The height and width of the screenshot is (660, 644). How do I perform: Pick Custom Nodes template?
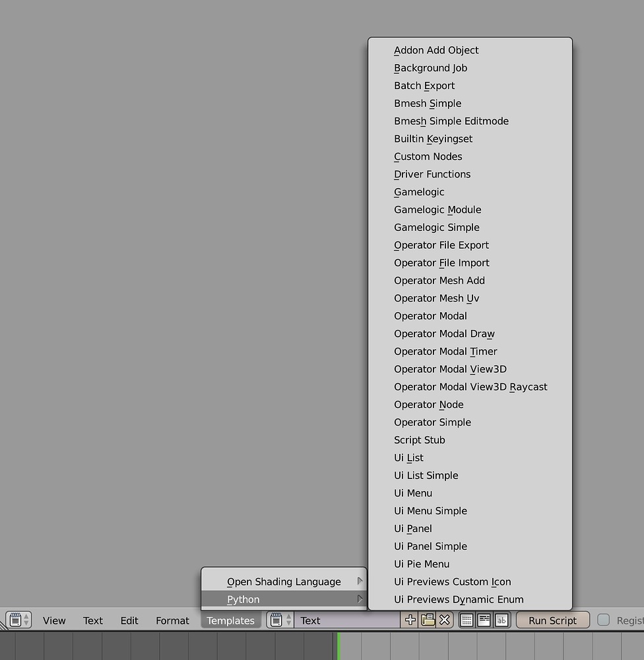click(470, 156)
